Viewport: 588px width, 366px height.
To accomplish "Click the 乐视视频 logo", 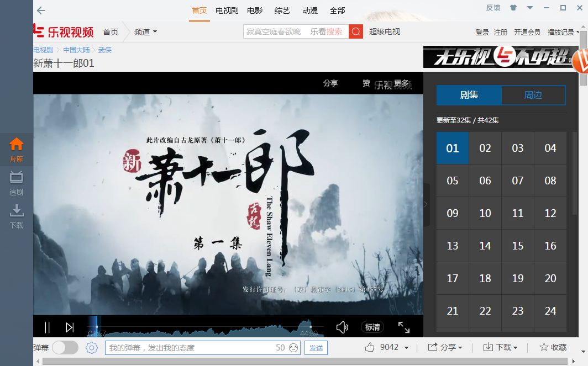I will 64,31.
